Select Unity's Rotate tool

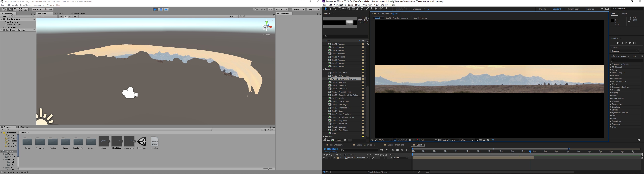(x=15, y=9)
